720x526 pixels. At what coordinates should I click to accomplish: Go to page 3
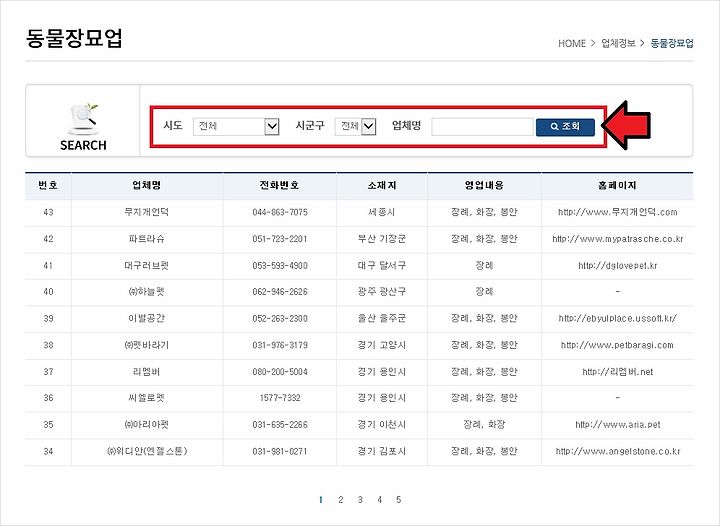(x=360, y=499)
